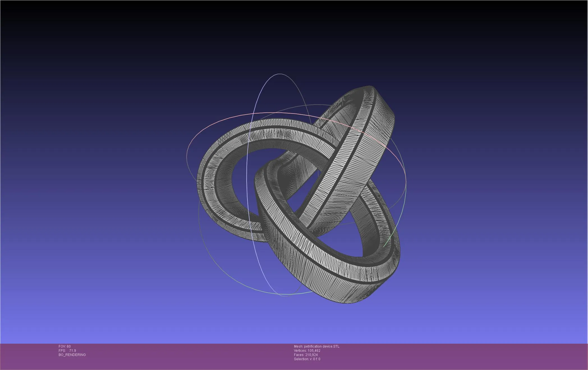
Task: Click the Vertices count label
Action: pos(307,351)
